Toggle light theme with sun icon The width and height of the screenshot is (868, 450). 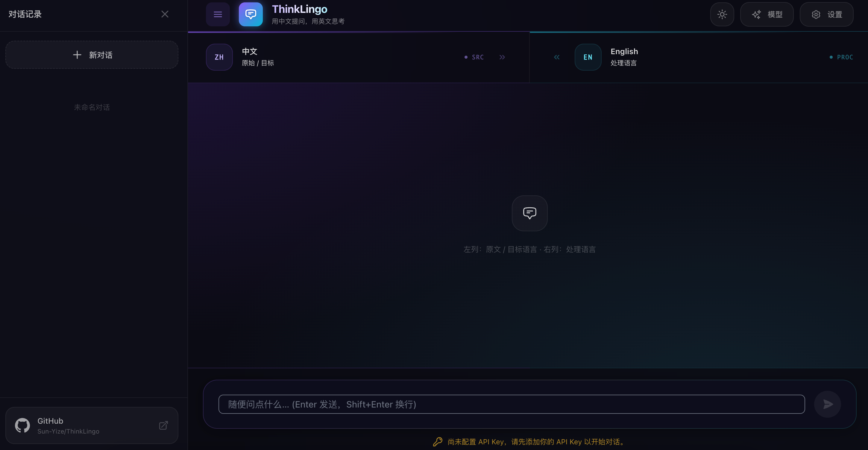(722, 14)
